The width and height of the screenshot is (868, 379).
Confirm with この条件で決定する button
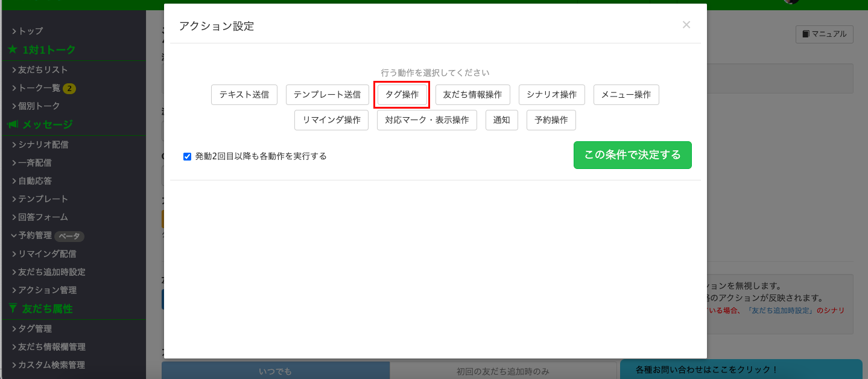point(632,155)
